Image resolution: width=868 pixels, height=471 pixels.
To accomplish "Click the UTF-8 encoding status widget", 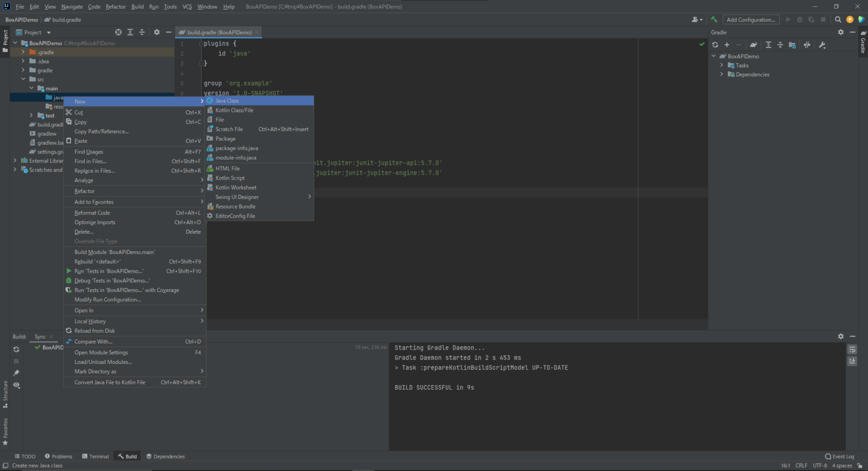I will 819,465.
